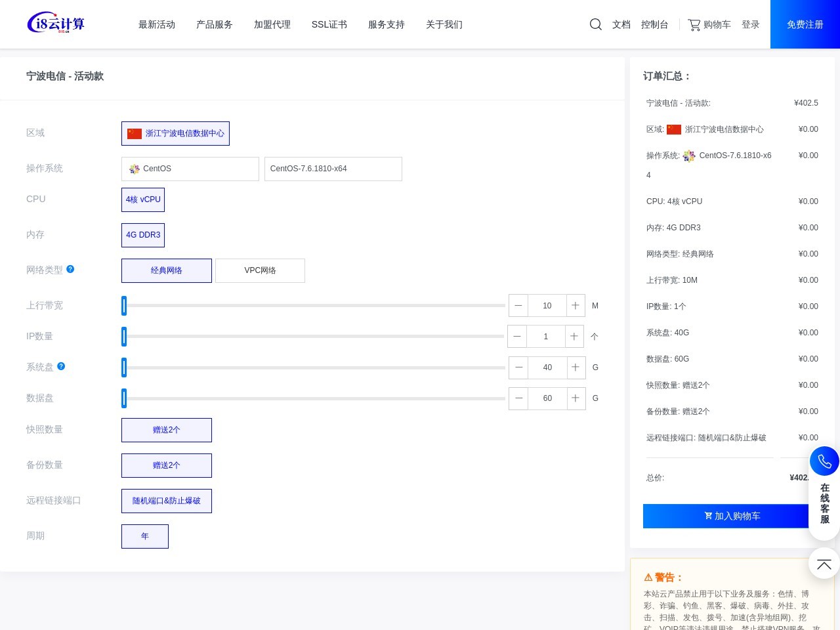This screenshot has height=630, width=840.
Task: Click the phone icon for online support
Action: (824, 461)
